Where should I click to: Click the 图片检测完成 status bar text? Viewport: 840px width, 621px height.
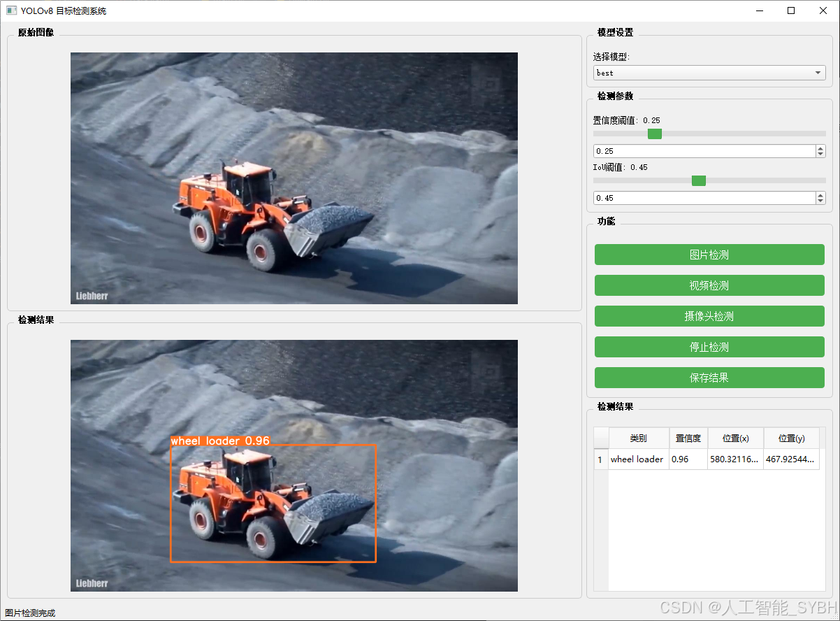30,613
